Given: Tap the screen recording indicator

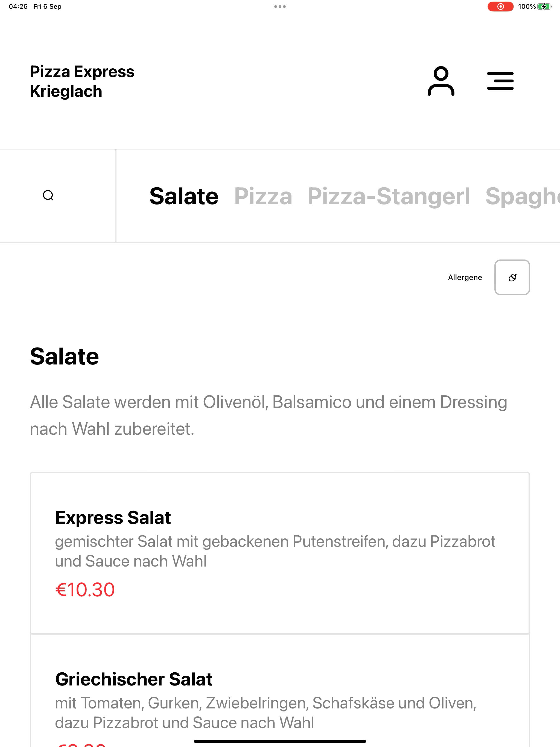Looking at the screenshot, I should coord(500,6).
